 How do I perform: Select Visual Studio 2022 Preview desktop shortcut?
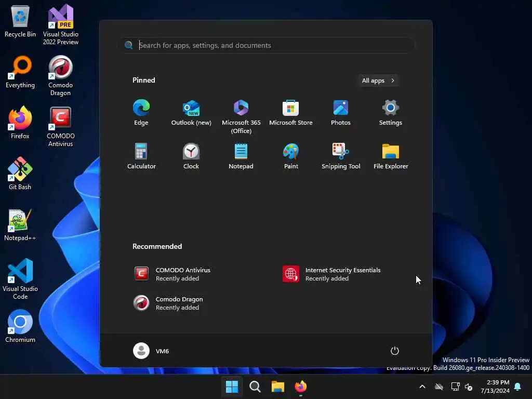(x=60, y=24)
